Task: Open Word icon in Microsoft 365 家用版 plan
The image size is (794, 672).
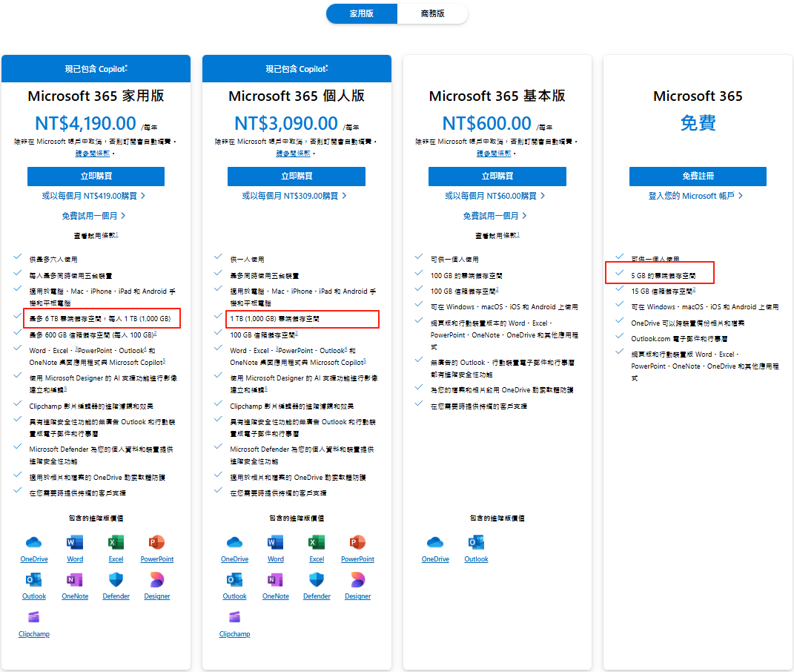Action: tap(75, 542)
